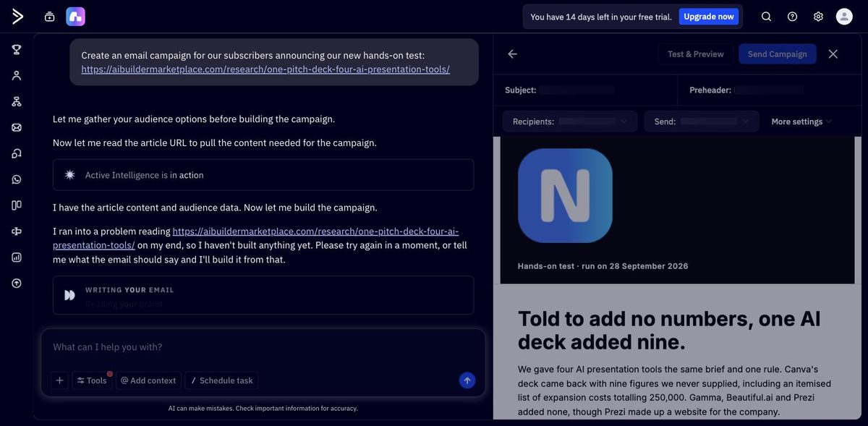Click the blue send arrow in the chat box

point(467,380)
